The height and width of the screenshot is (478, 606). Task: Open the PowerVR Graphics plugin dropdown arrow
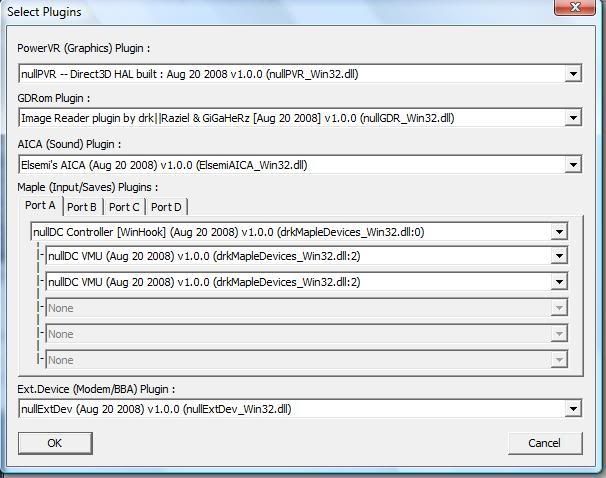[x=573, y=73]
